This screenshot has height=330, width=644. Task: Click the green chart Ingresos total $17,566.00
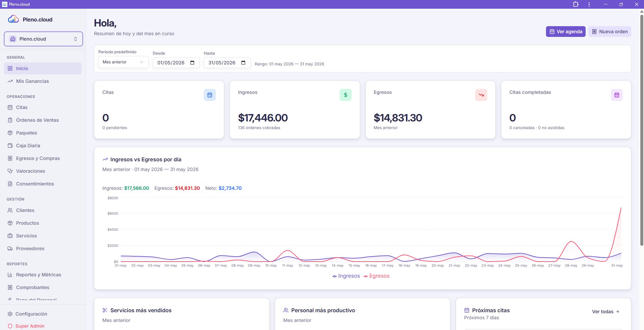137,188
